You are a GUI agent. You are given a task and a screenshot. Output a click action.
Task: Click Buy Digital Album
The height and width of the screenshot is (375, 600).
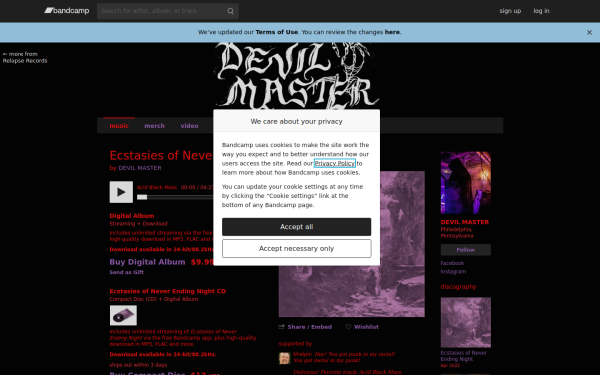pyautogui.click(x=147, y=262)
